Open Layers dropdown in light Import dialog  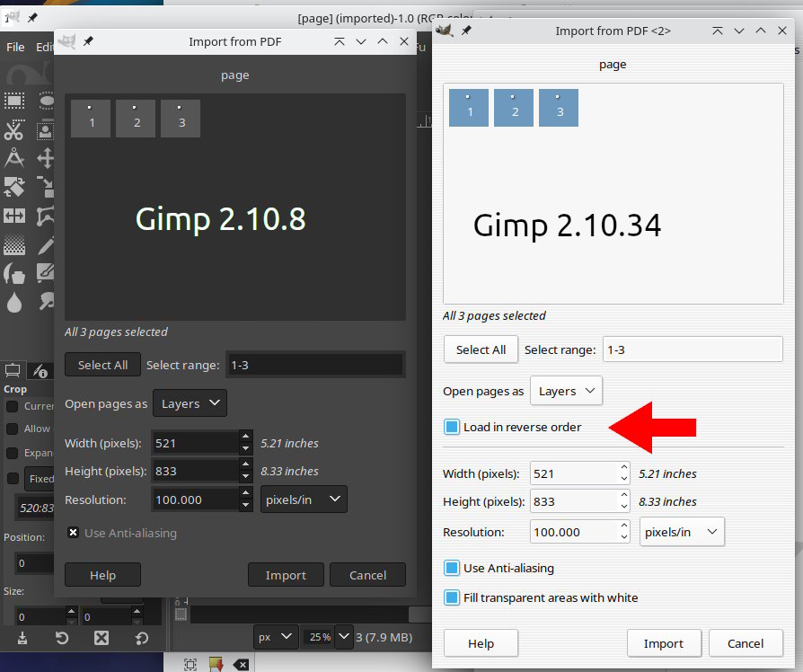(x=566, y=391)
